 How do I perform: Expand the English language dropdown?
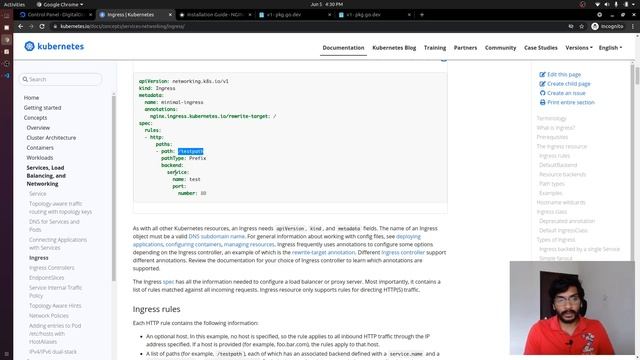610,48
